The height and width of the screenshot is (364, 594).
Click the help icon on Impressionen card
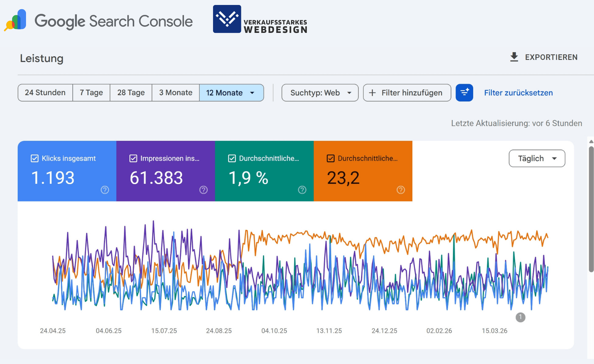[x=203, y=190]
